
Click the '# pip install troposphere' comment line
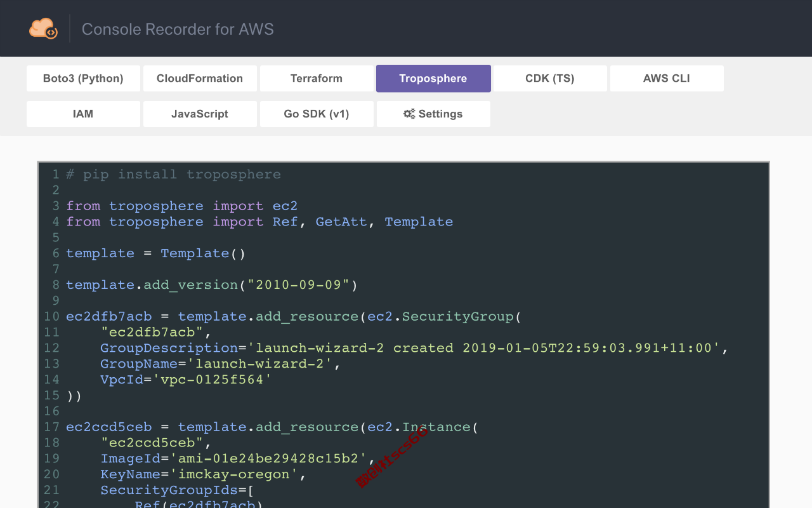point(173,175)
